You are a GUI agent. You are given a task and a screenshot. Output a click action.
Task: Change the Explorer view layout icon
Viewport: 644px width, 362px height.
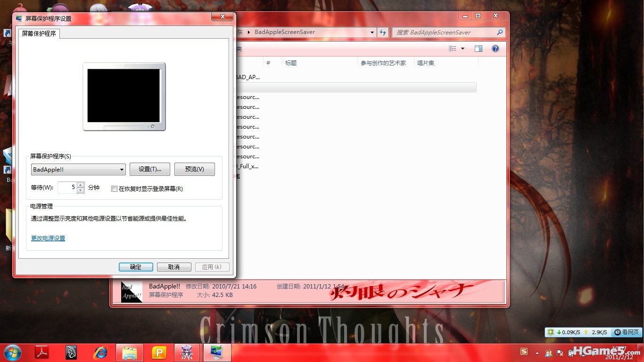[453, 49]
